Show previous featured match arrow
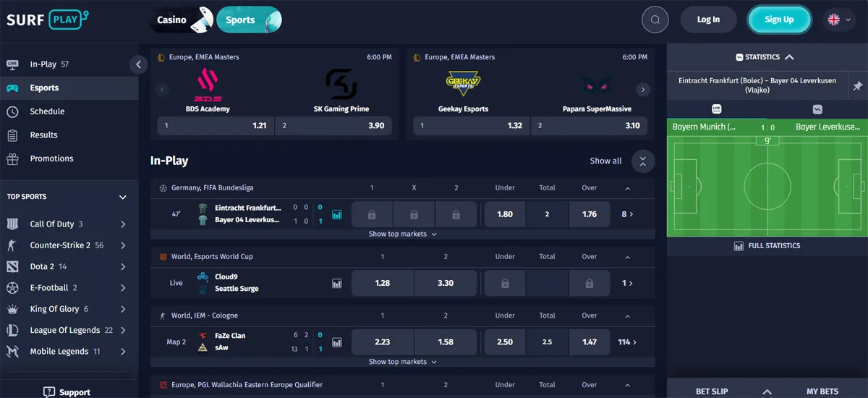 pyautogui.click(x=163, y=90)
